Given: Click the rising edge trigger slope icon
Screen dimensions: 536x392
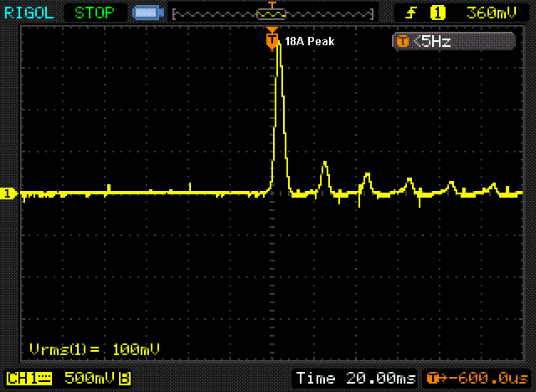Looking at the screenshot, I should [411, 13].
